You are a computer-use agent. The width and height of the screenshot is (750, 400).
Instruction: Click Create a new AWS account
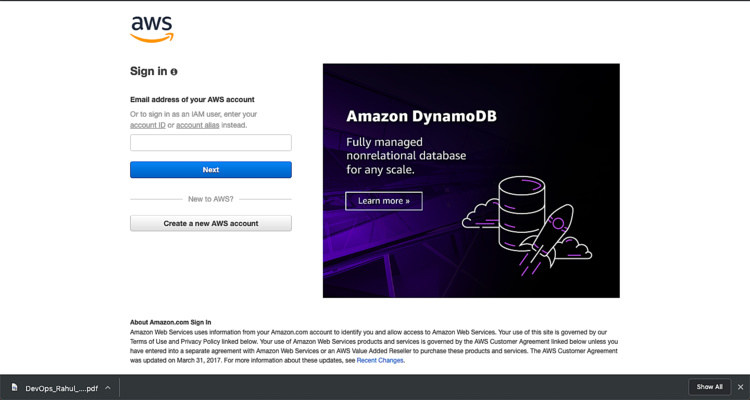coord(211,223)
